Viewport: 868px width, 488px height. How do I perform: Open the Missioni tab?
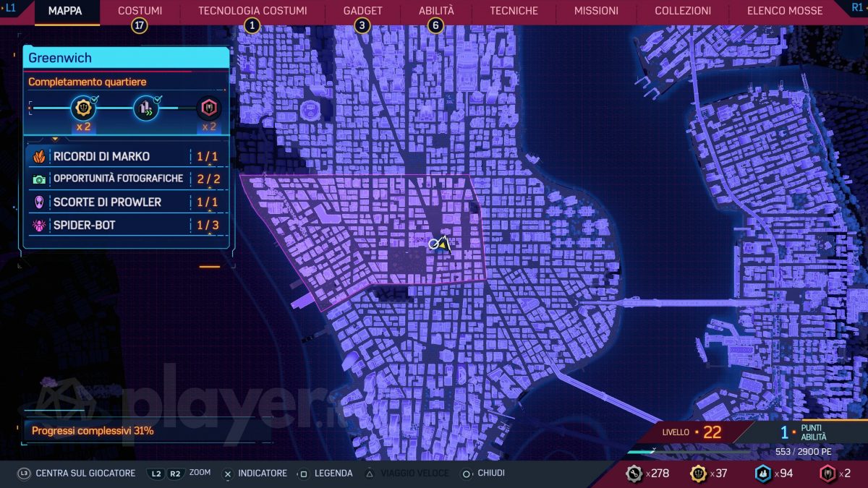[596, 11]
